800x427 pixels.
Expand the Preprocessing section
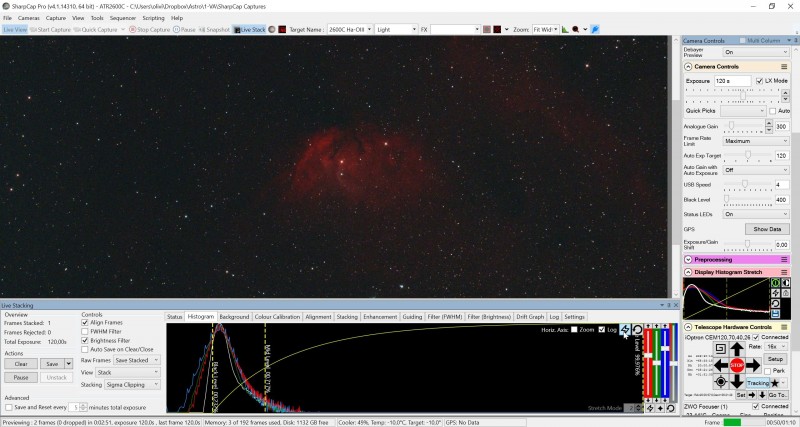click(688, 260)
